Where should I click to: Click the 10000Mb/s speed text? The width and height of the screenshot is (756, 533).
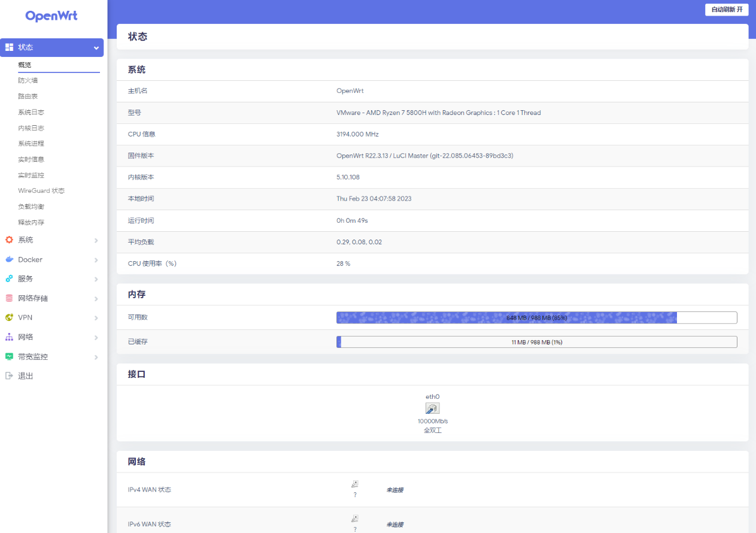[433, 421]
